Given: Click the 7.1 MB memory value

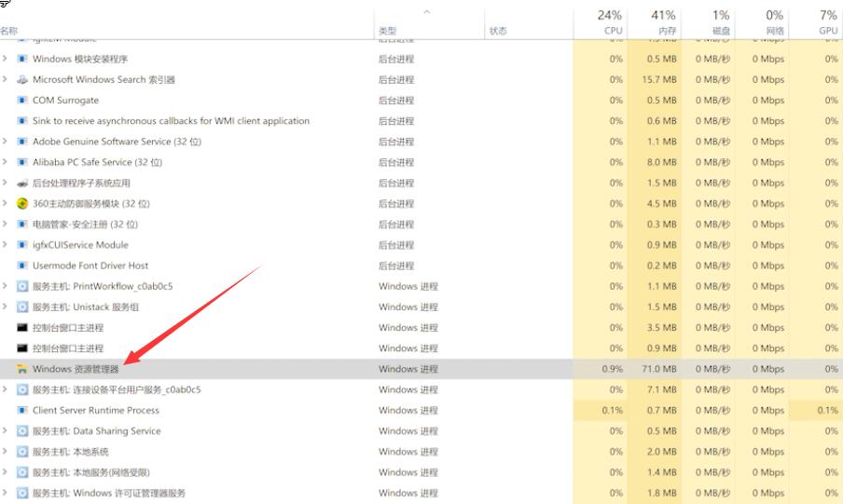Looking at the screenshot, I should click(662, 389).
